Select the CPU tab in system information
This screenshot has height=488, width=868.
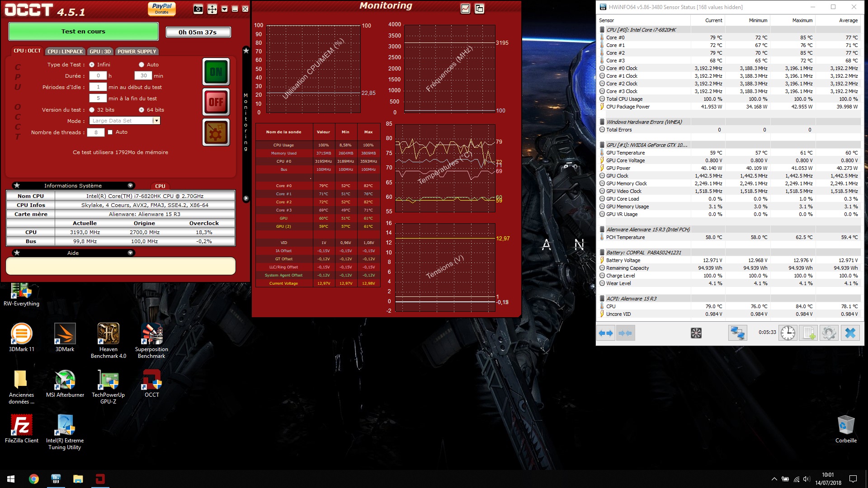tap(160, 186)
